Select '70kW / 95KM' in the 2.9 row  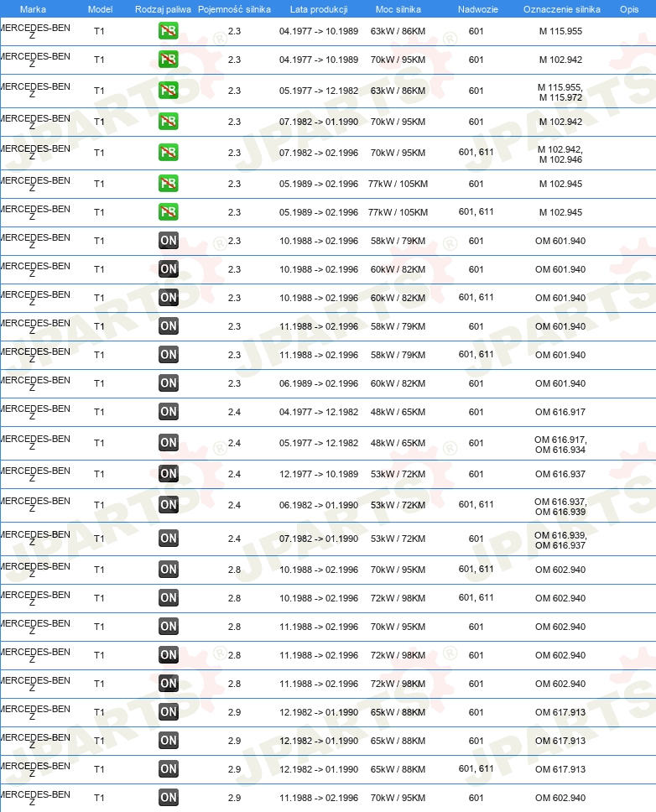click(x=398, y=798)
